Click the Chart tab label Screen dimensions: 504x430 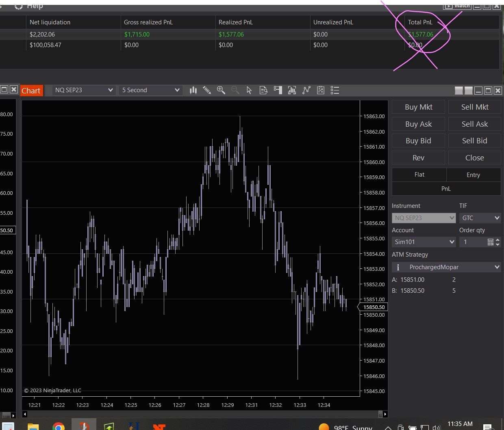[x=31, y=91]
